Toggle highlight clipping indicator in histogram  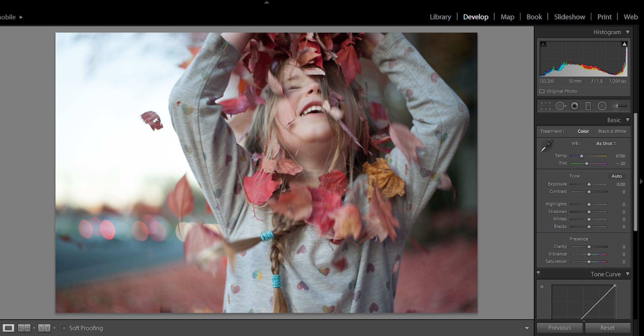624,44
